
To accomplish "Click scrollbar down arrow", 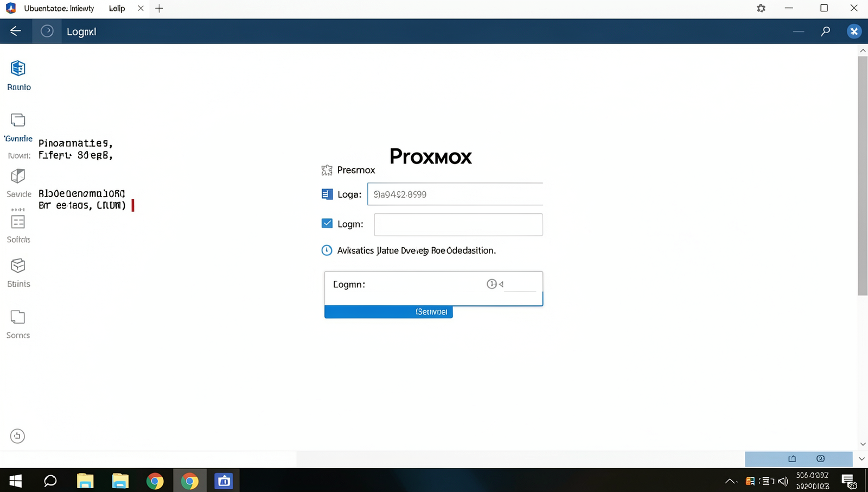I will tap(863, 444).
